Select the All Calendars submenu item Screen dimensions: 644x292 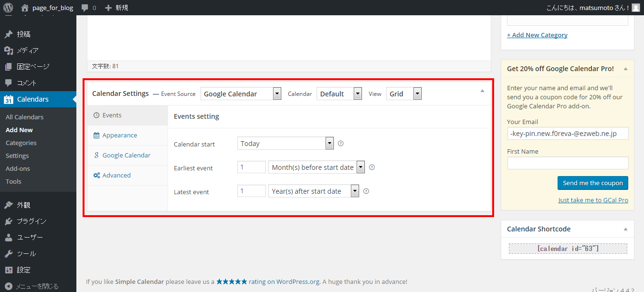pyautogui.click(x=24, y=117)
